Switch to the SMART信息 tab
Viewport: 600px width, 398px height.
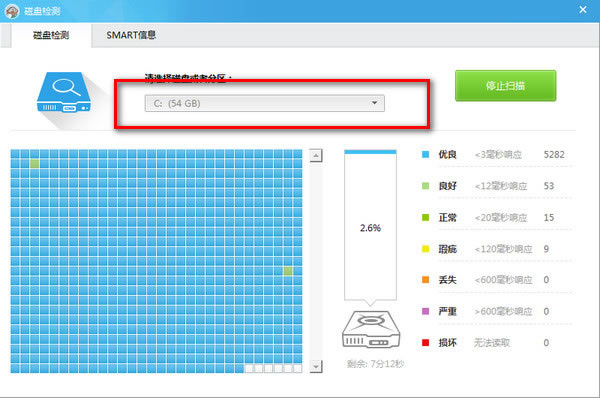[x=131, y=35]
